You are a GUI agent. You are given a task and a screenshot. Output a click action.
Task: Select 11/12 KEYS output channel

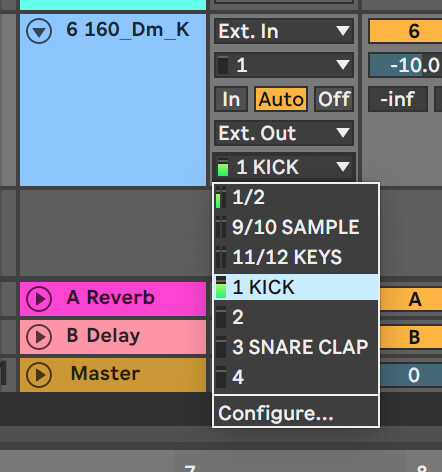296,257
